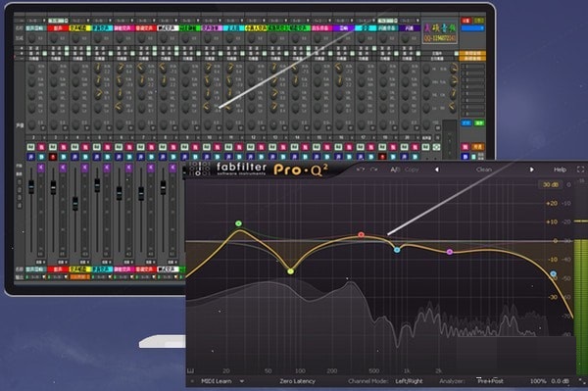The width and height of the screenshot is (588, 391).
Task: Click the piano display icon above MIDI Learn
Action: (x=191, y=371)
